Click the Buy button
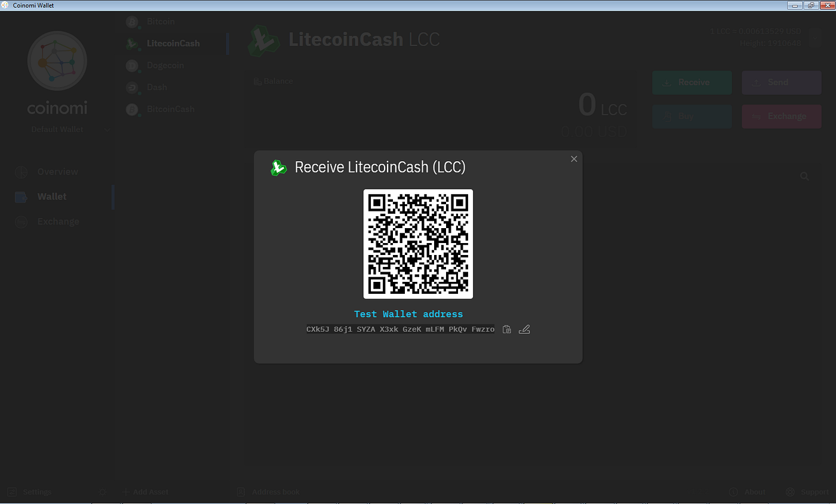 (x=692, y=116)
